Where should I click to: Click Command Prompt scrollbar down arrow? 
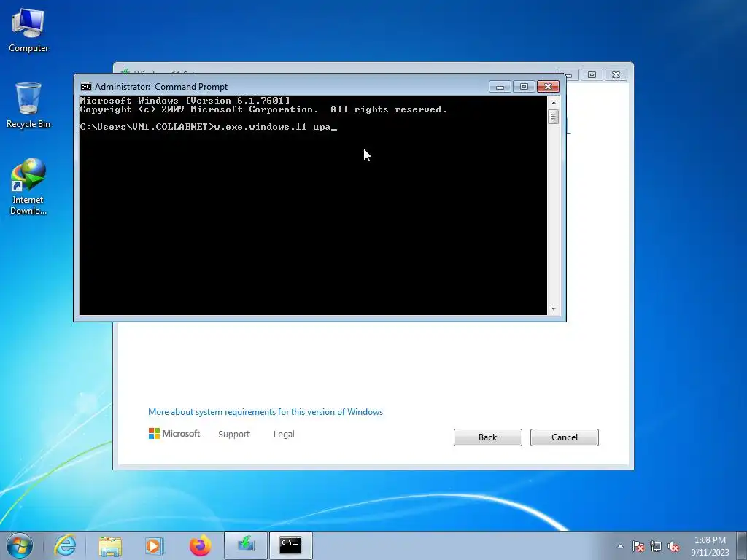point(554,309)
